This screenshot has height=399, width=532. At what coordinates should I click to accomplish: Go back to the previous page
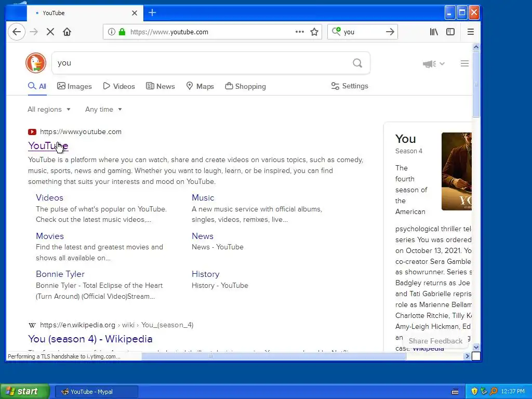point(16,32)
